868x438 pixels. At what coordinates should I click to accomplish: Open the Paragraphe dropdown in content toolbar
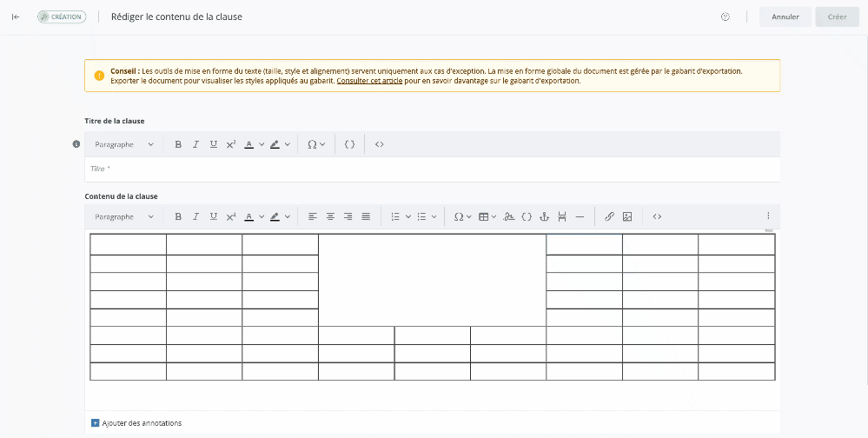coord(124,216)
